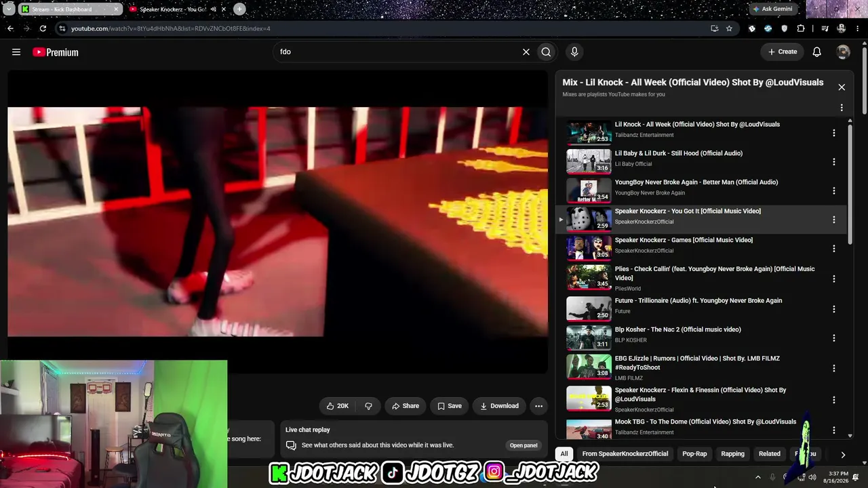The width and height of the screenshot is (868, 488).
Task: Select Plies - Check Callin' video title
Action: pos(715,273)
